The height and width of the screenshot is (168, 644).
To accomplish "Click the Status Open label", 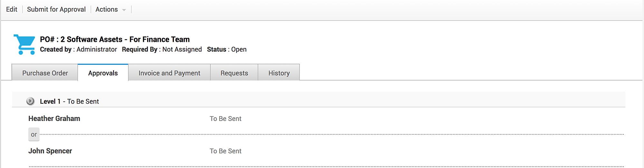I will pyautogui.click(x=227, y=49).
